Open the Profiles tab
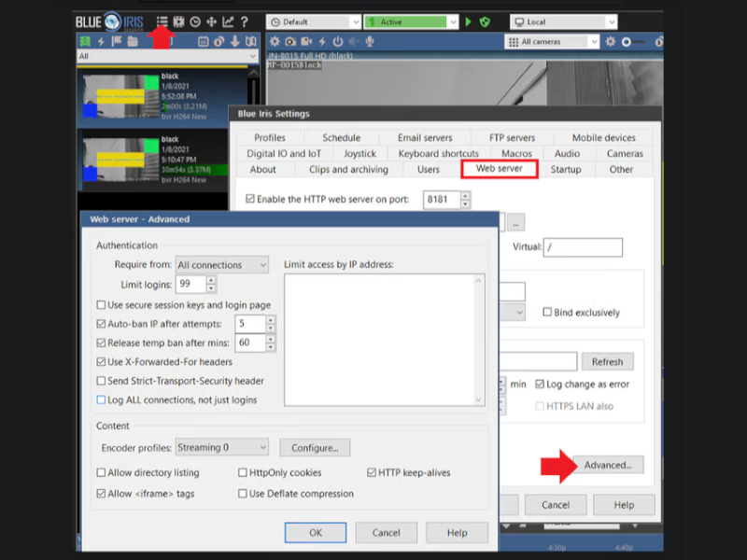 pyautogui.click(x=270, y=137)
